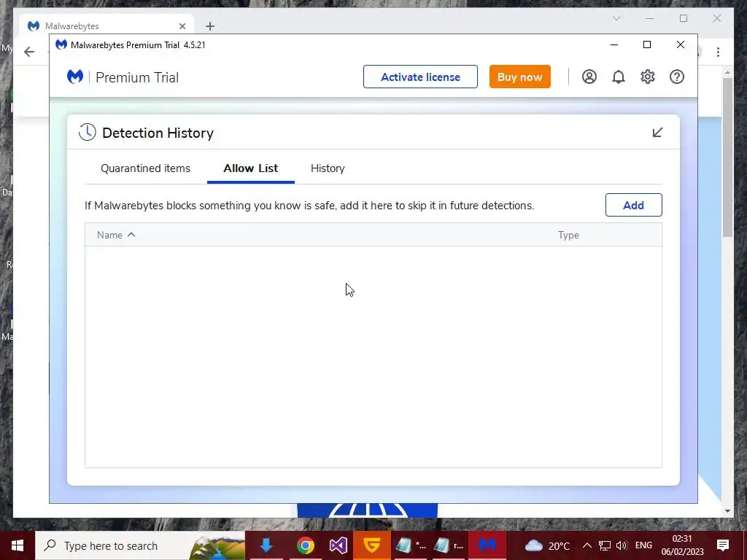Open the Windows notification center

723,545
